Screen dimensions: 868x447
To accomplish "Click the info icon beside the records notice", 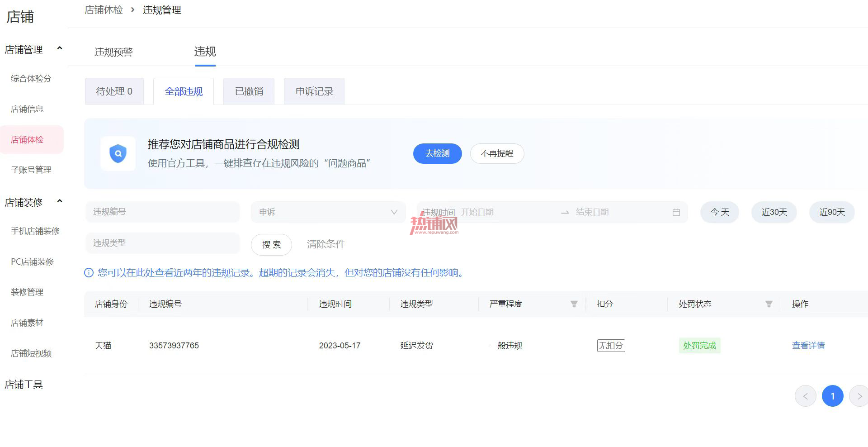I will pos(89,273).
